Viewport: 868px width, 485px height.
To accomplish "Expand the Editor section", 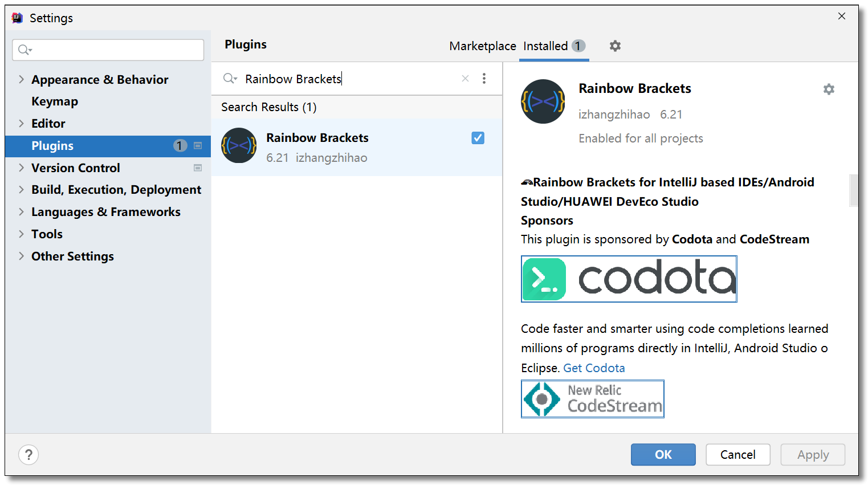I will [21, 123].
